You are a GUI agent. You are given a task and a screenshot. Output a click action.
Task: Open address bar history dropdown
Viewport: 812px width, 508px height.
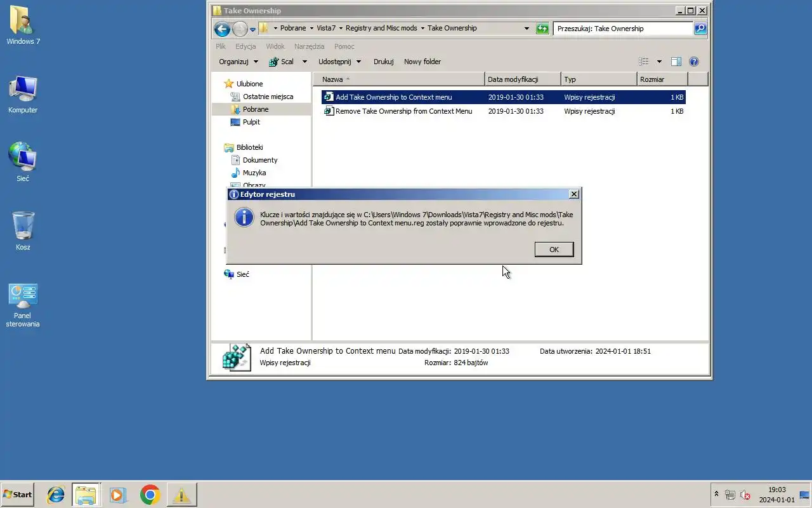527,29
